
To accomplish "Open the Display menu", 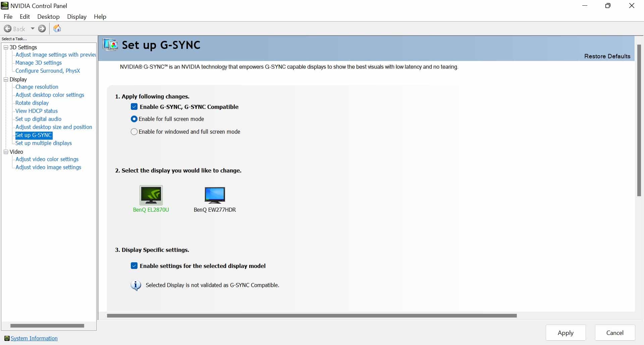I will [x=76, y=16].
